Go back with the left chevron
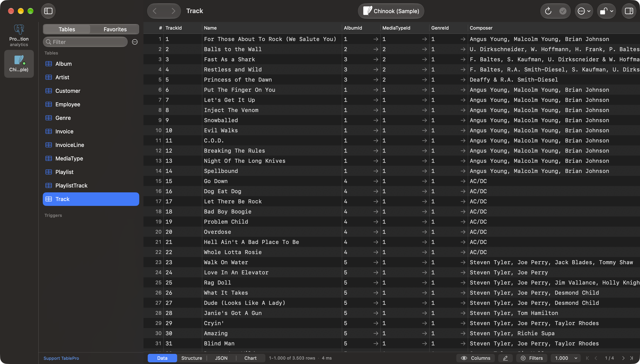The height and width of the screenshot is (364, 640). (155, 11)
